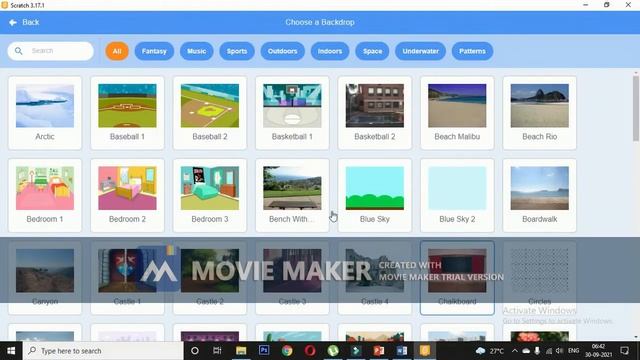
Task: Open OneDrive cloud tray icon
Action: click(x=526, y=351)
